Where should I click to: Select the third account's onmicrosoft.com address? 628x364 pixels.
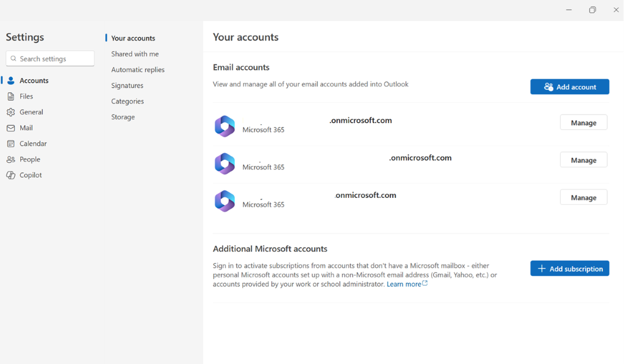(366, 195)
